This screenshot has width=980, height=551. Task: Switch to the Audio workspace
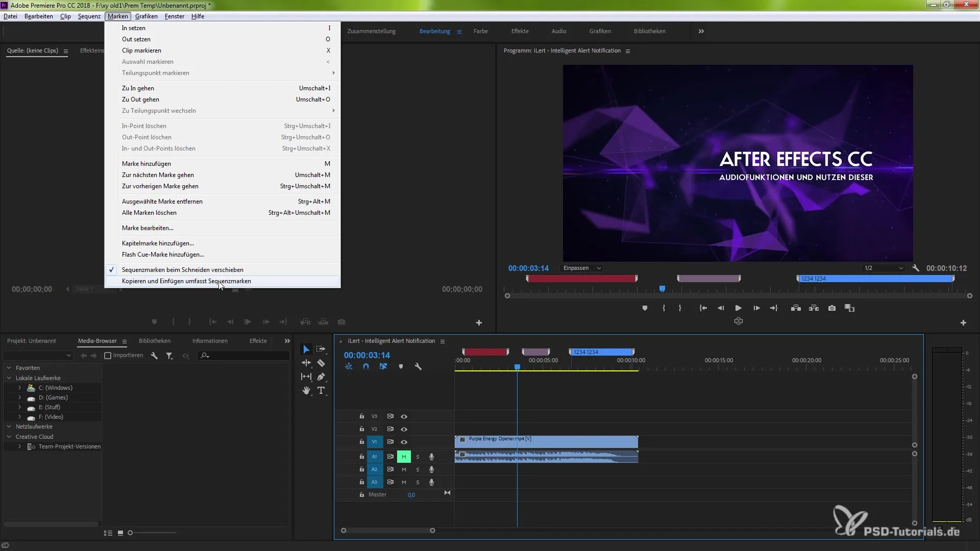559,31
